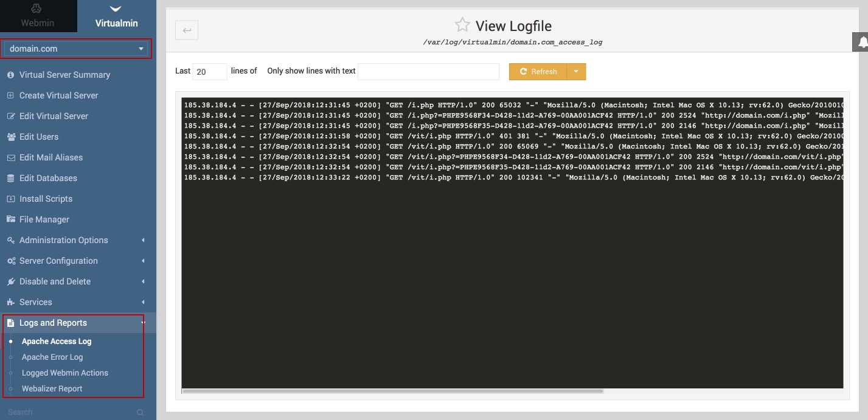The width and height of the screenshot is (868, 420).
Task: Switch to the Webmin tab
Action: coord(38,16)
